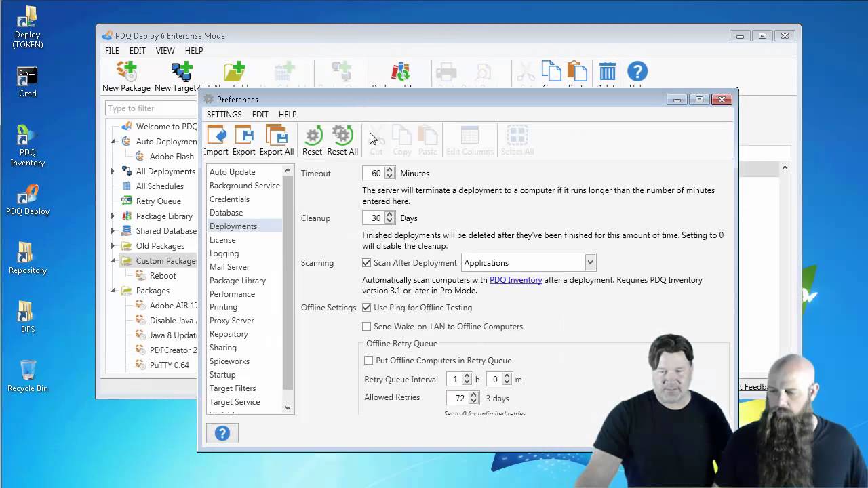Expand the Package Library tree node
Viewport: 868px width, 488px height.
click(x=113, y=216)
